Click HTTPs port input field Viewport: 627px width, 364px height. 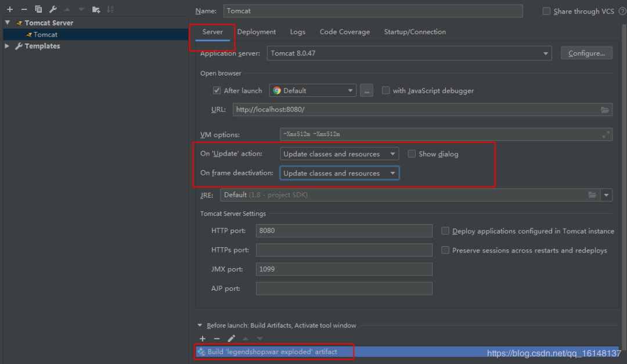(344, 250)
